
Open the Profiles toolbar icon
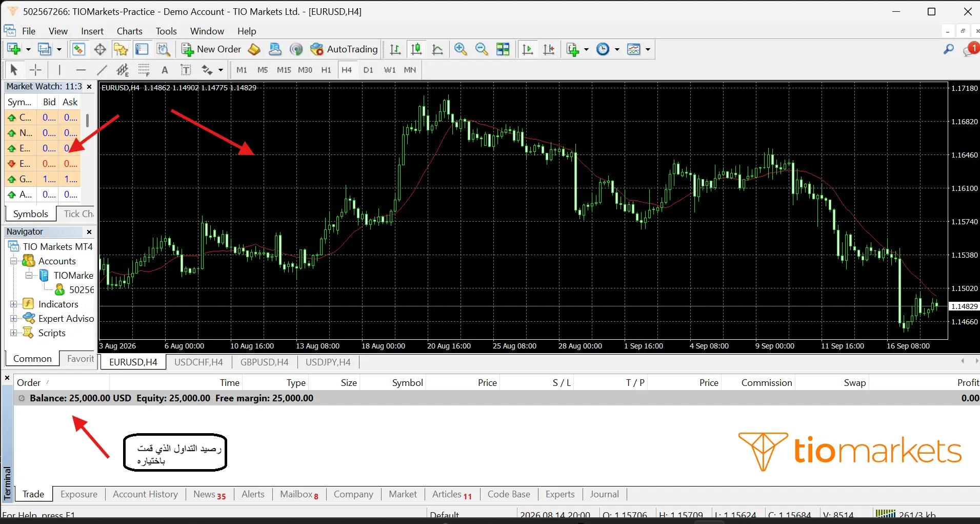point(45,49)
